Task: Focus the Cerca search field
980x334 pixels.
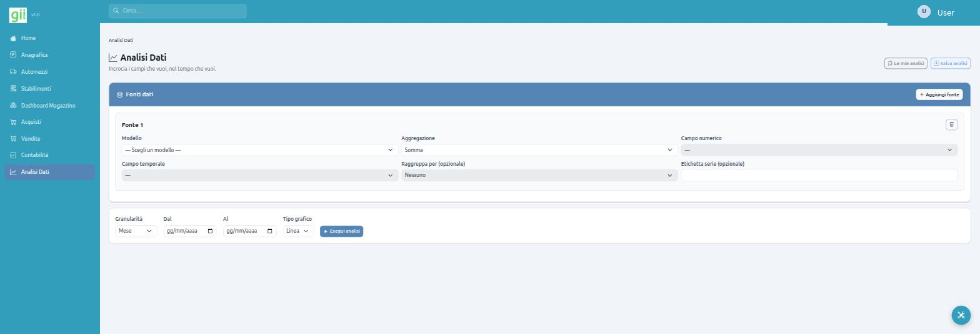Action: 177,11
